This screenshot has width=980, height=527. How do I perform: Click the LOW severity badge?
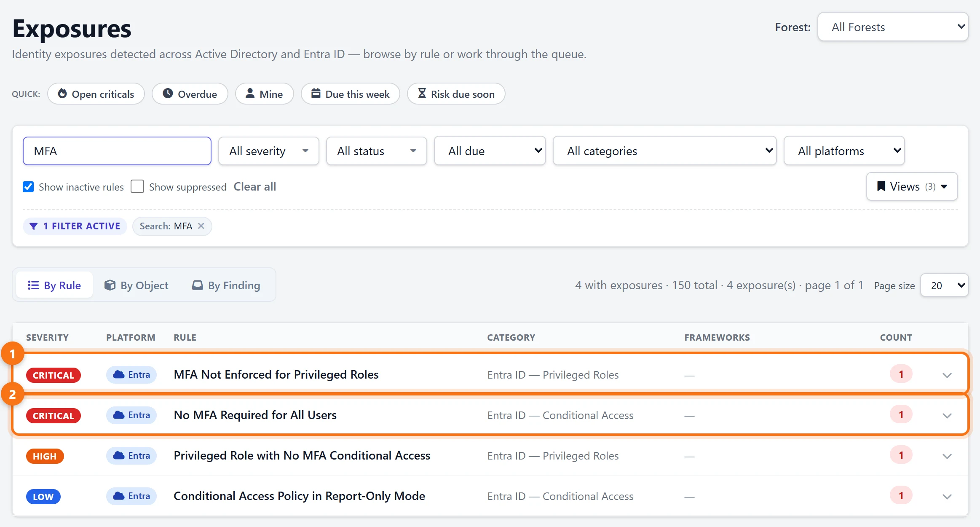click(43, 497)
